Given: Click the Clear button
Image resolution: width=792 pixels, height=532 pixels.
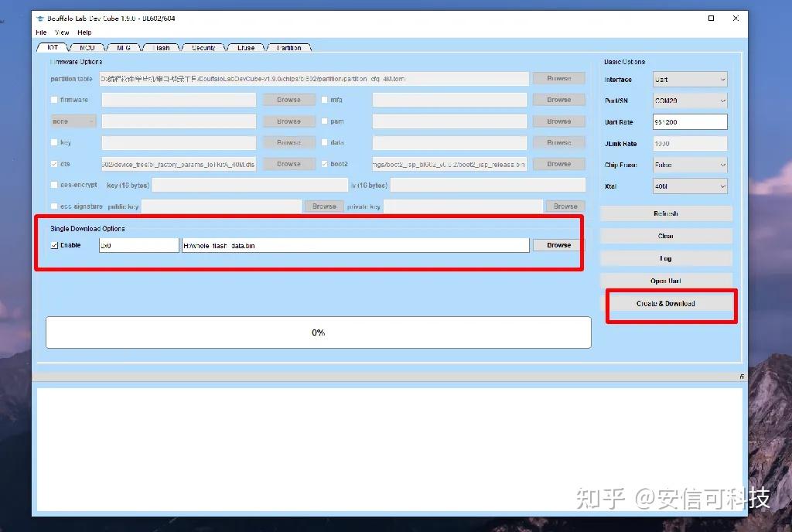Looking at the screenshot, I should click(x=666, y=236).
